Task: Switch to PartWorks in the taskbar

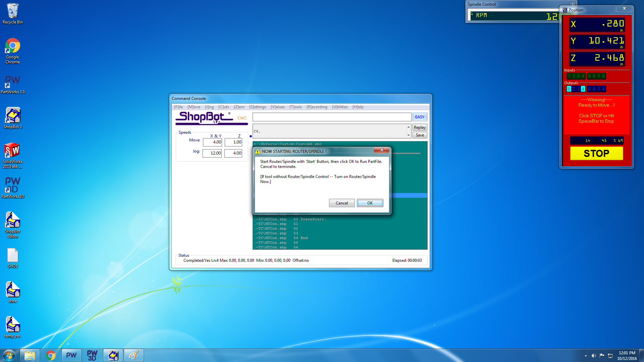Action: [71, 355]
